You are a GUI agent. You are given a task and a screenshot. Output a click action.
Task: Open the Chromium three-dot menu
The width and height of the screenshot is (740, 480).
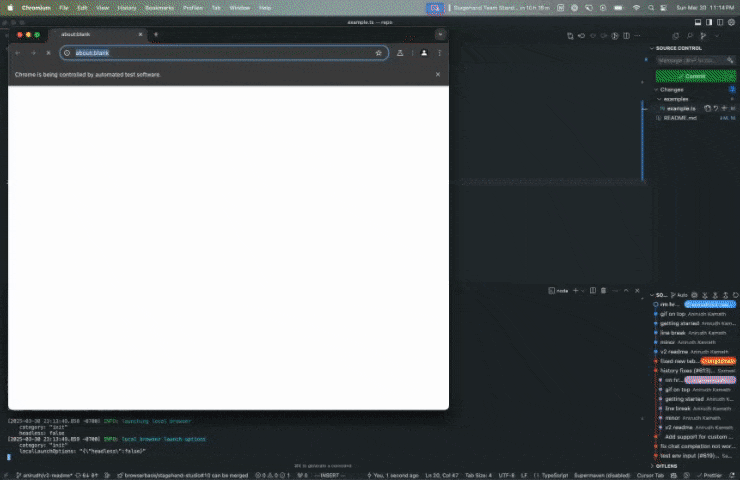[x=439, y=53]
